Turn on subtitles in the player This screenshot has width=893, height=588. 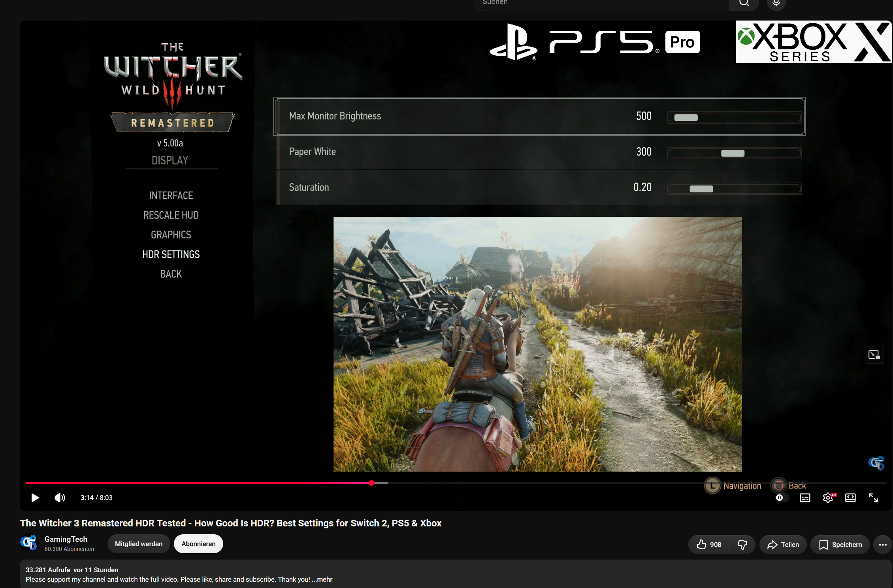pyautogui.click(x=805, y=498)
